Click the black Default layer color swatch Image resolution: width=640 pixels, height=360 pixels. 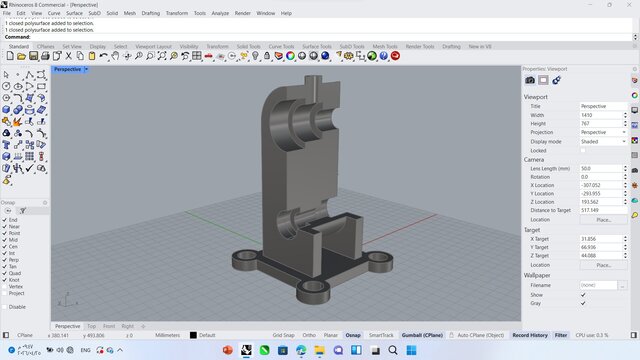tap(193, 335)
